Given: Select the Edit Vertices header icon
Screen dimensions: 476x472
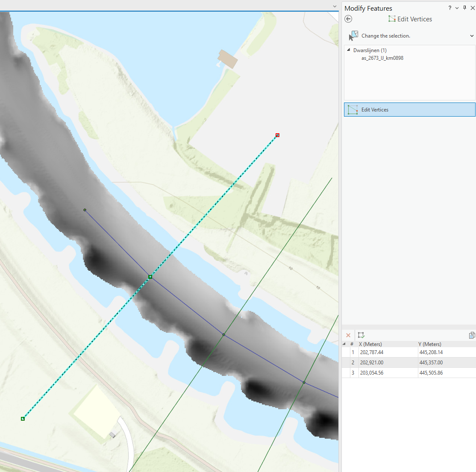Looking at the screenshot, I should pos(391,19).
